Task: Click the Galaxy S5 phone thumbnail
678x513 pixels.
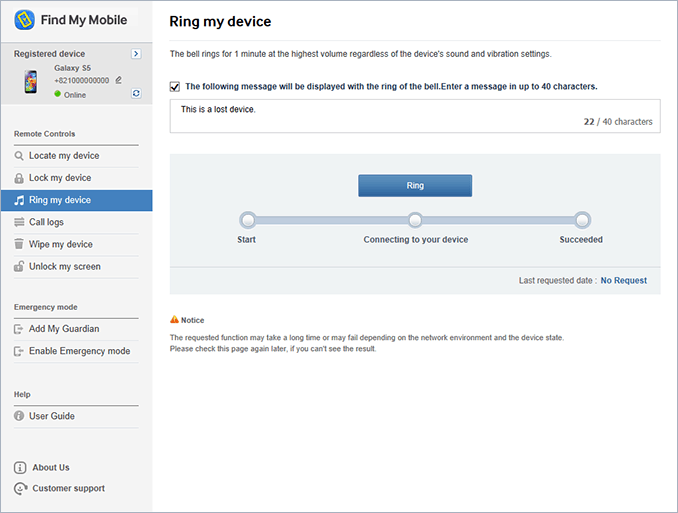Action: [x=33, y=80]
